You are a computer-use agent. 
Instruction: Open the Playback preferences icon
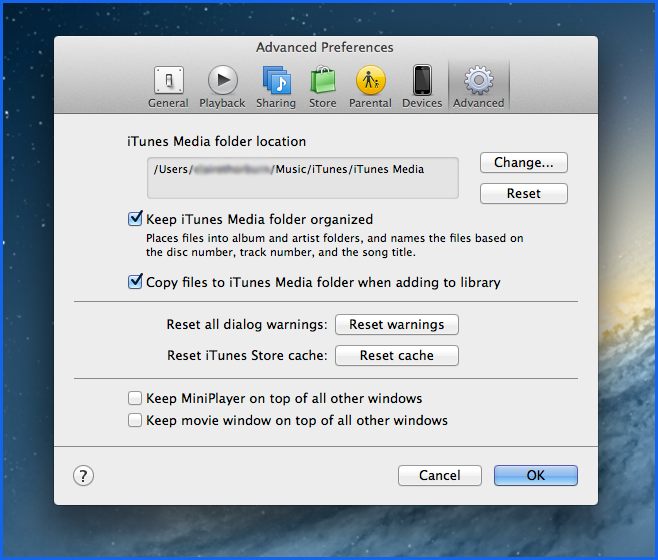(222, 80)
